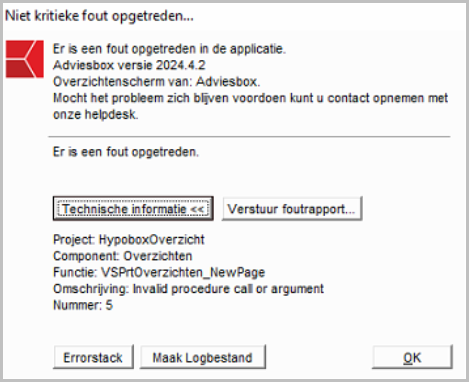This screenshot has width=469, height=382.
Task: Click the red Adviesbox logo icon
Action: click(25, 59)
